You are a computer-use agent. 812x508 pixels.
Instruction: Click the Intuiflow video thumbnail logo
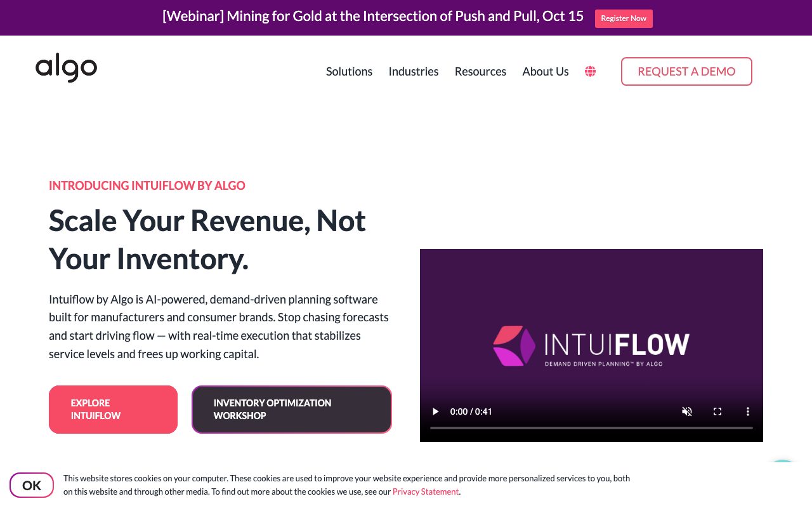[591, 346]
